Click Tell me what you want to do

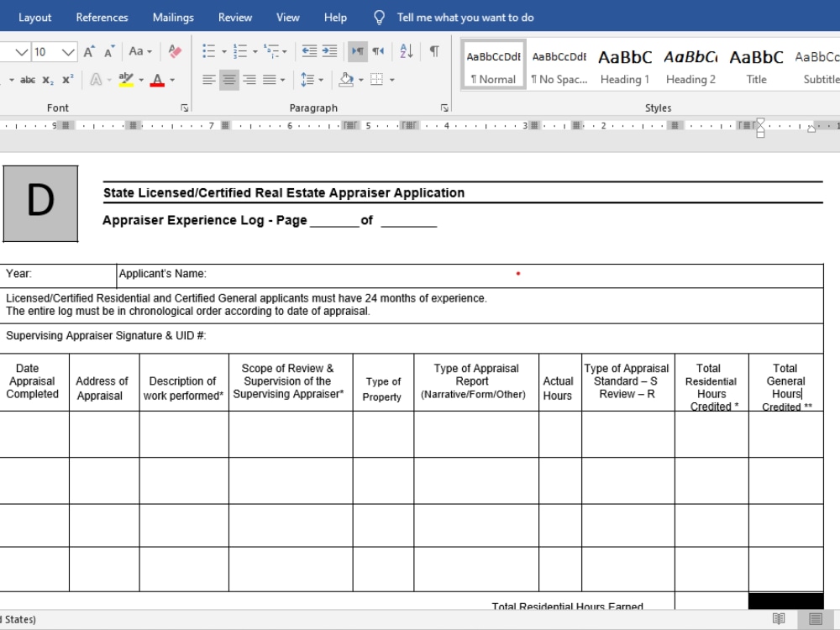point(465,16)
